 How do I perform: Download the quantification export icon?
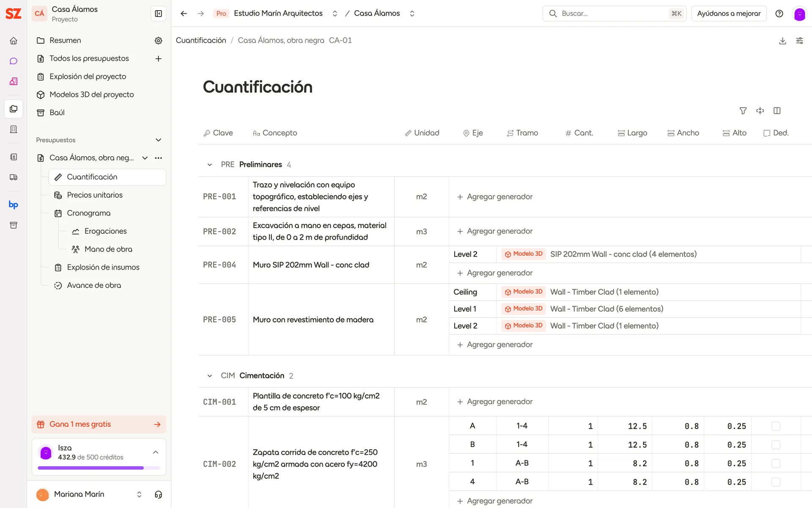point(782,41)
